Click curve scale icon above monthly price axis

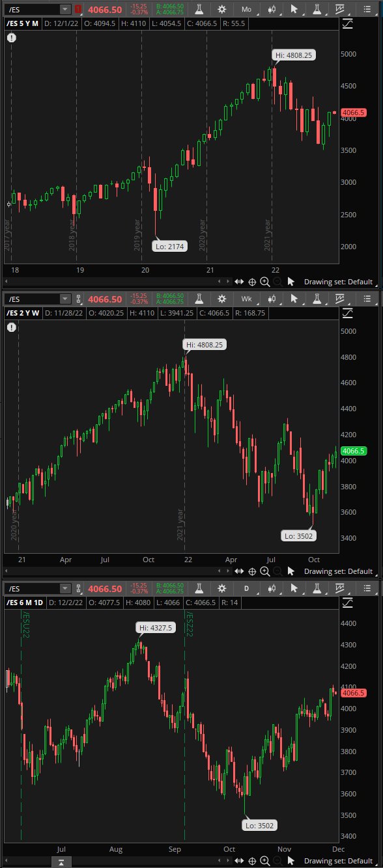pos(347,23)
